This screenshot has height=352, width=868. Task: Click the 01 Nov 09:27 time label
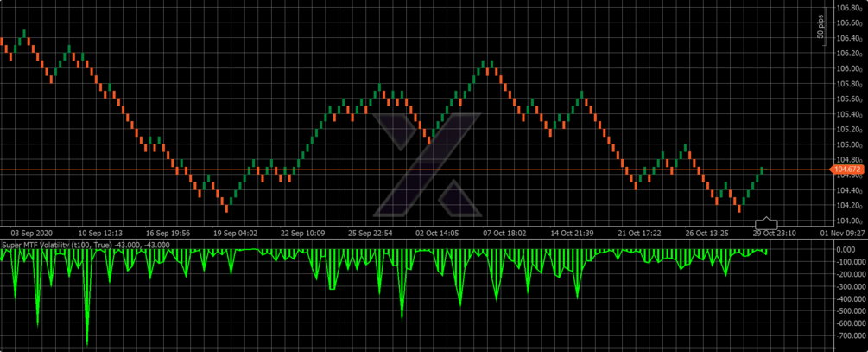tap(842, 234)
